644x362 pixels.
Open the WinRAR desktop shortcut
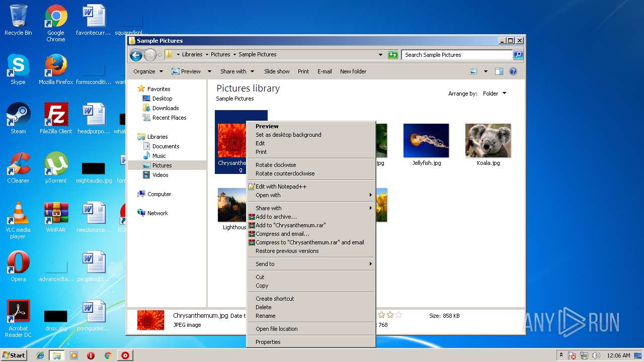pyautogui.click(x=56, y=217)
